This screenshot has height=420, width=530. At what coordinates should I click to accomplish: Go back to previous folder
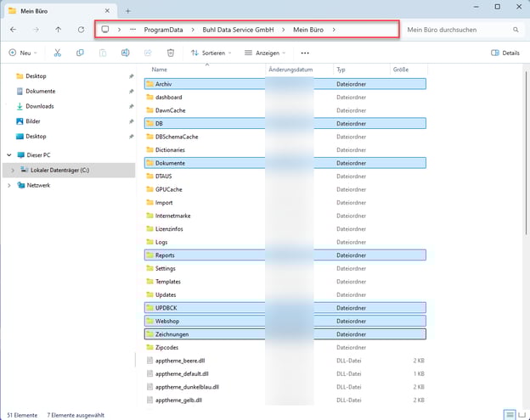click(x=13, y=30)
